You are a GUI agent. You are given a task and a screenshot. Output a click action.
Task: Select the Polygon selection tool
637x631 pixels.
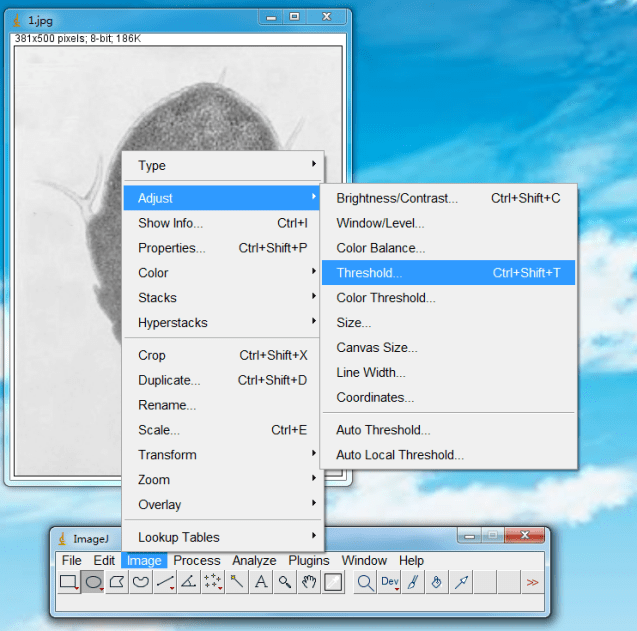click(117, 582)
